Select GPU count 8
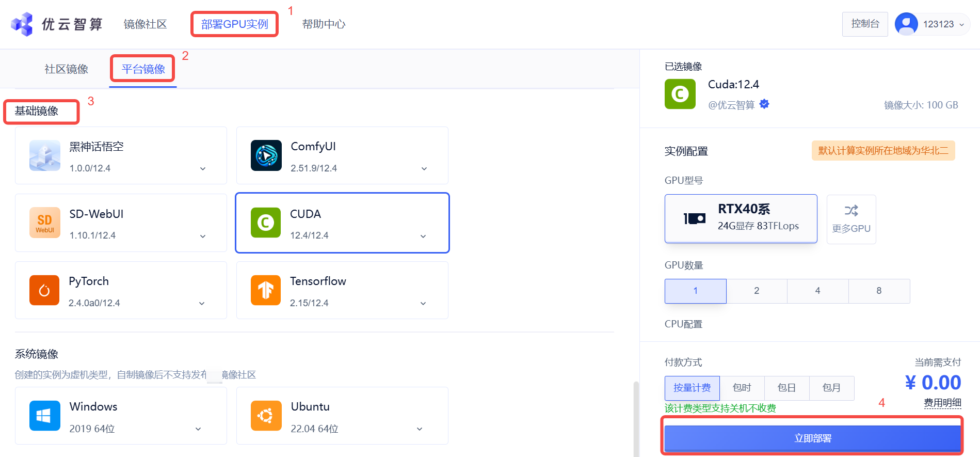980x457 pixels. [x=879, y=291]
